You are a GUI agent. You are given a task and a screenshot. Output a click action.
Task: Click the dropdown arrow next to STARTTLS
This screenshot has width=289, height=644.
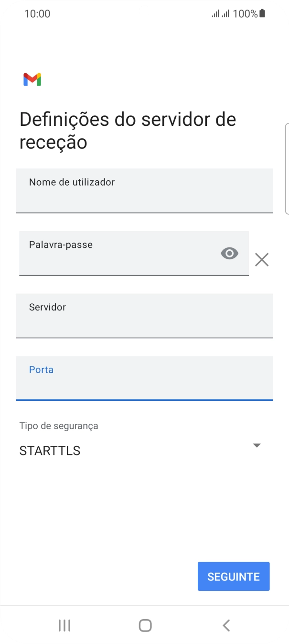[257, 445]
